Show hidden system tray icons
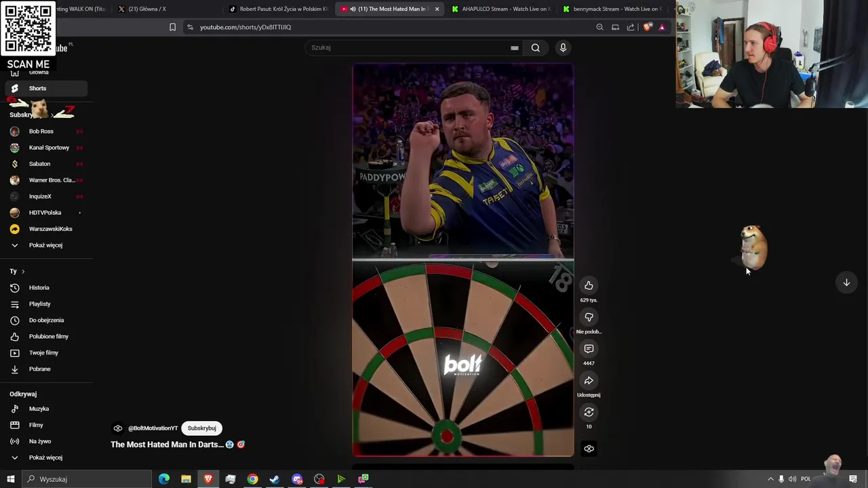Screen dimensions: 868x488 770,479
